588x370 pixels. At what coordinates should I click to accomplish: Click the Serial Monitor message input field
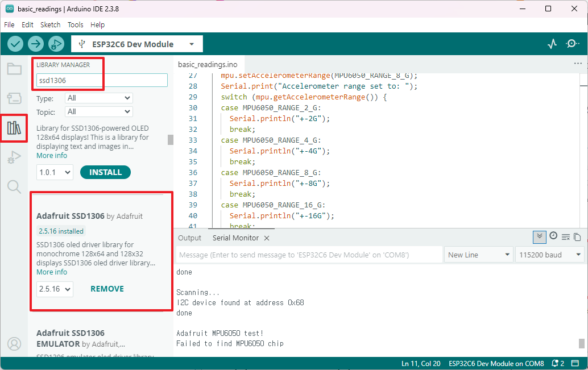click(309, 255)
